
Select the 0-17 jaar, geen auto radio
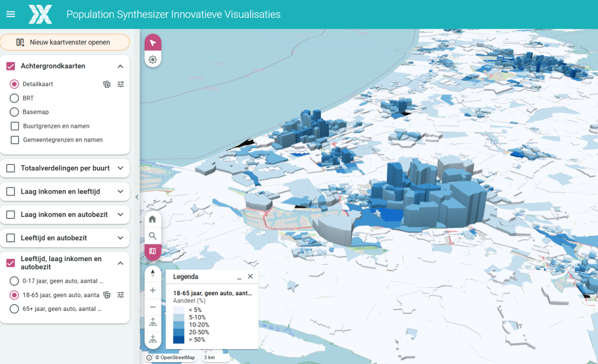(x=14, y=281)
